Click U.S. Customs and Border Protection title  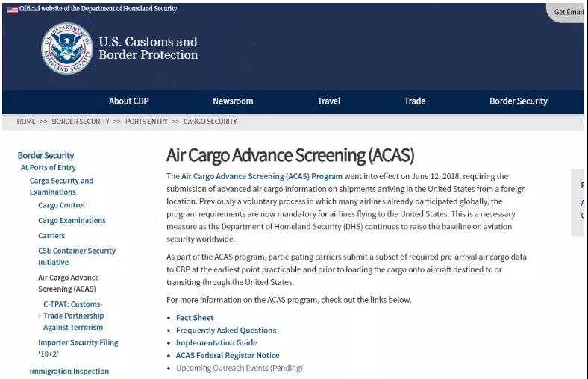pyautogui.click(x=148, y=48)
